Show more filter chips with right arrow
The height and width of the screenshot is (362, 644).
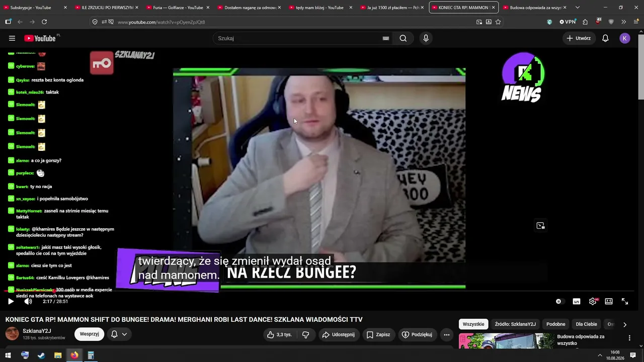tap(625, 324)
